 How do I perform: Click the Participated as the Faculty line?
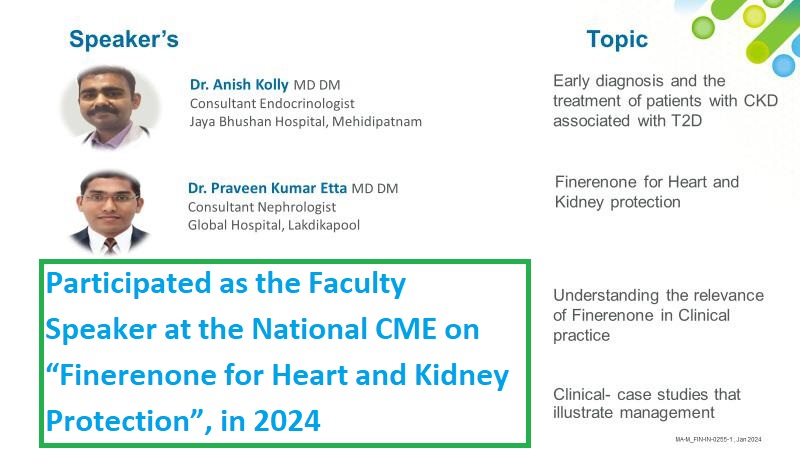click(x=226, y=284)
